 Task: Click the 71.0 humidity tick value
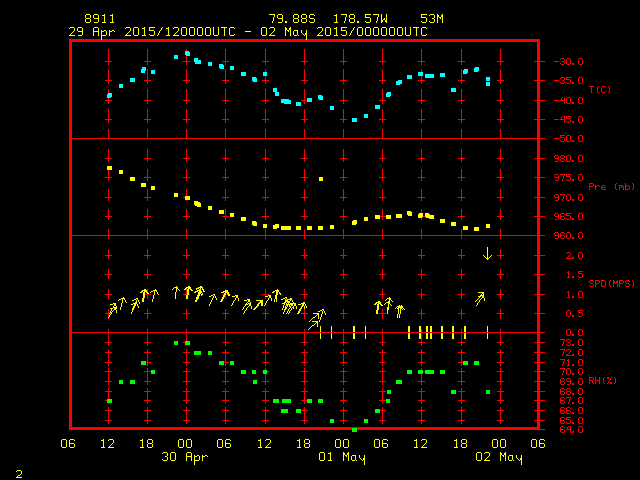click(571, 362)
